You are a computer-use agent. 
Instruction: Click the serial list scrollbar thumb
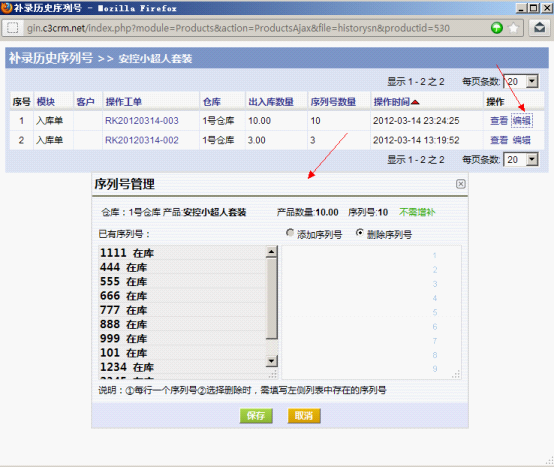(271, 298)
